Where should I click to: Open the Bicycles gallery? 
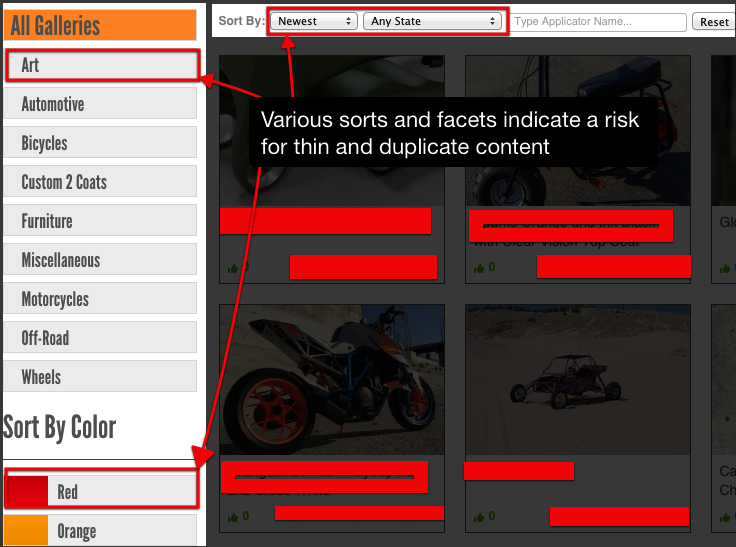[100, 143]
